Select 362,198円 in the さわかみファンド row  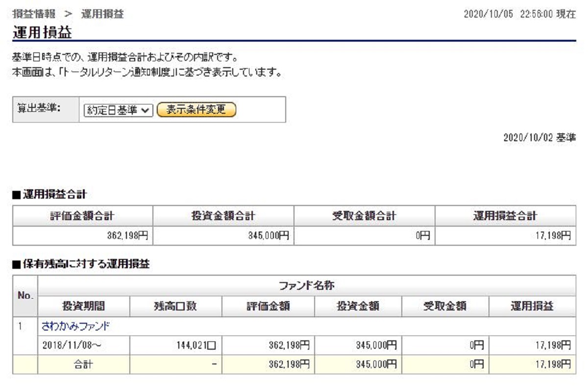click(x=289, y=345)
